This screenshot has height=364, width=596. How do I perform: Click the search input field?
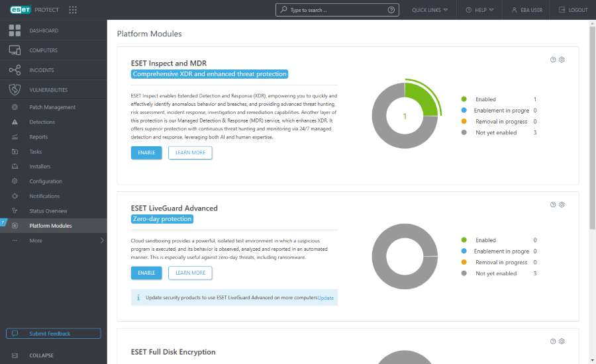337,10
